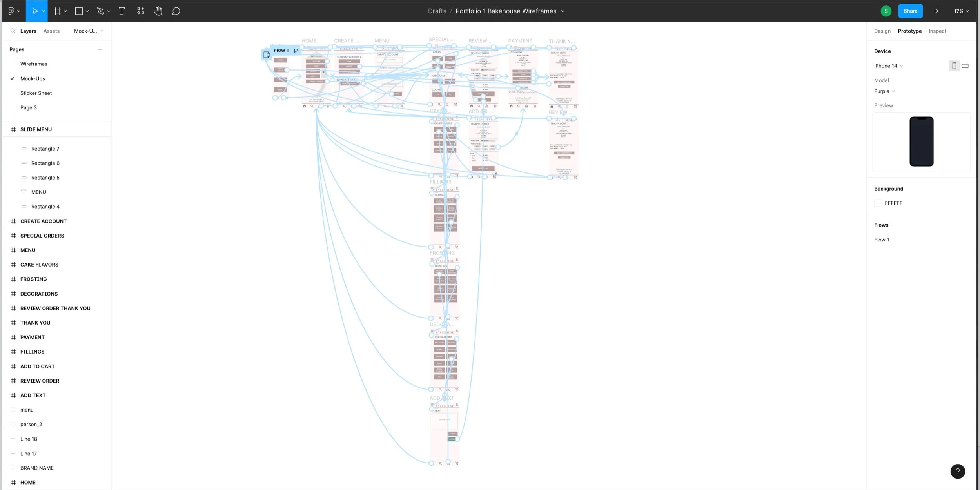Viewport: 980px width, 490px height.
Task: Open the Figma main menu icon
Action: click(x=11, y=11)
